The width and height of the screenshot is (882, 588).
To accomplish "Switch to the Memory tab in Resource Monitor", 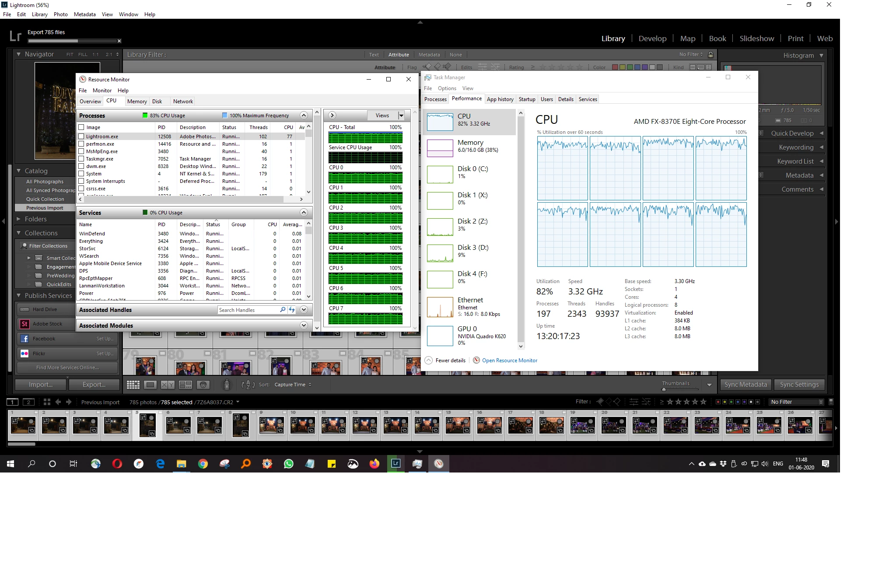I will (x=137, y=101).
